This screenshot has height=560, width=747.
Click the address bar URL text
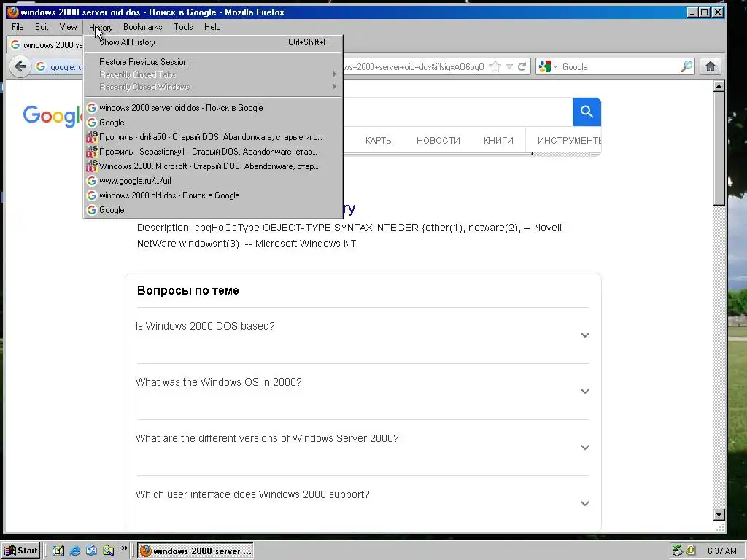[414, 67]
